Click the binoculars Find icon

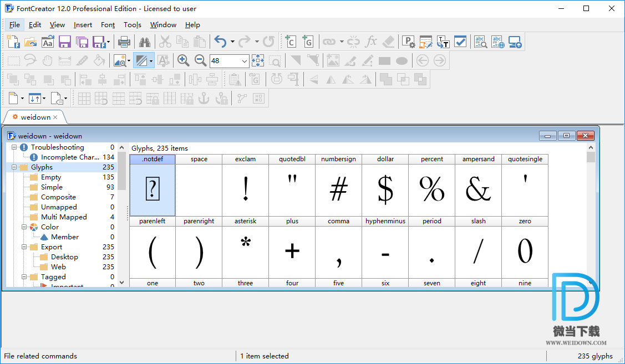pyautogui.click(x=145, y=42)
